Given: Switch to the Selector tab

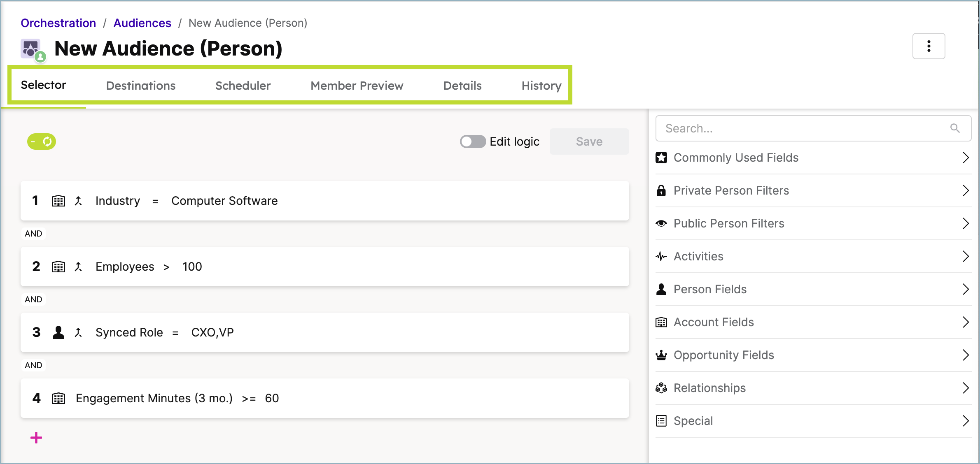Looking at the screenshot, I should pos(44,85).
